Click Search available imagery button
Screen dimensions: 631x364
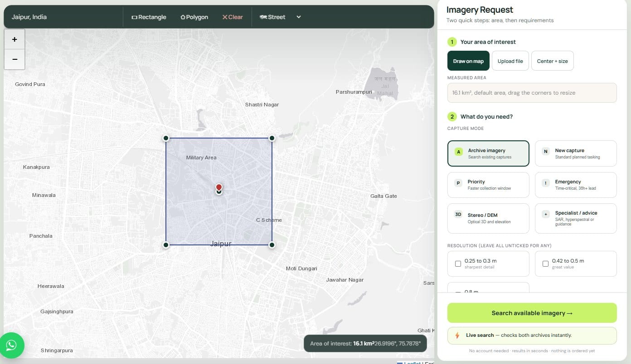tap(532, 313)
